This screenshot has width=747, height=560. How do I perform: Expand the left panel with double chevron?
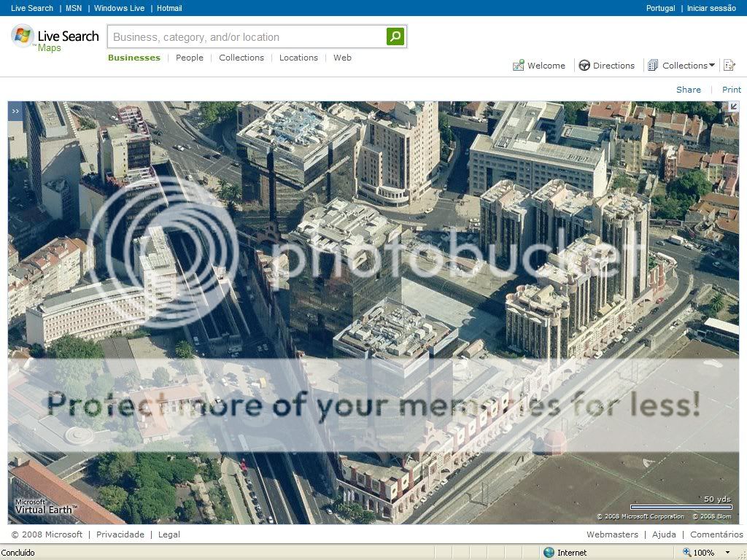point(15,111)
